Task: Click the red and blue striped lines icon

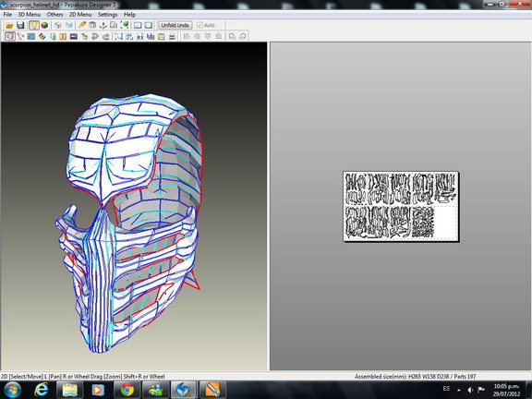Action: point(42,36)
